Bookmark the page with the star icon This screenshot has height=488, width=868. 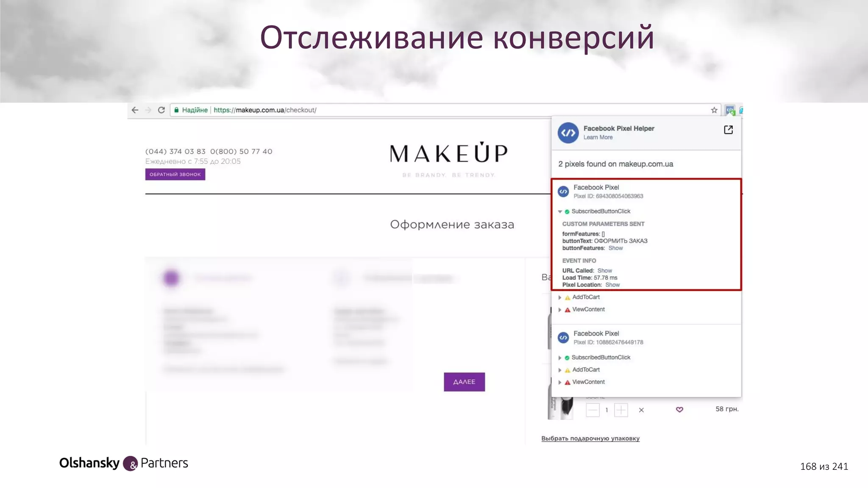coord(714,110)
